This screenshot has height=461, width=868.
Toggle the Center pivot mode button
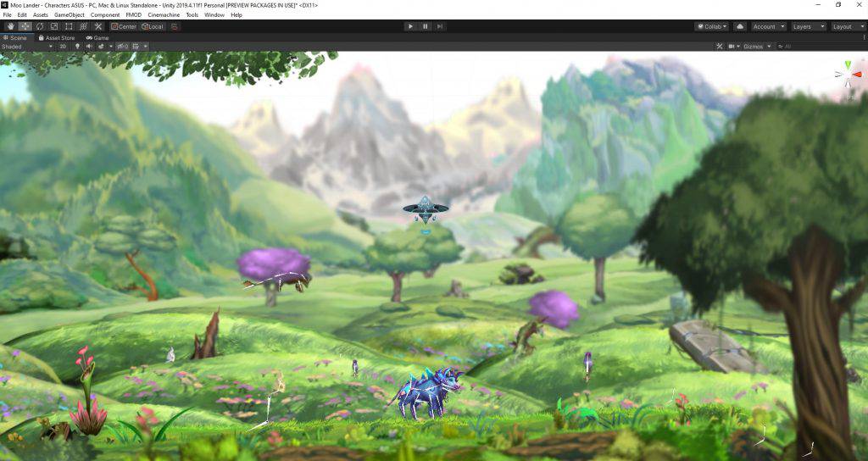(124, 26)
